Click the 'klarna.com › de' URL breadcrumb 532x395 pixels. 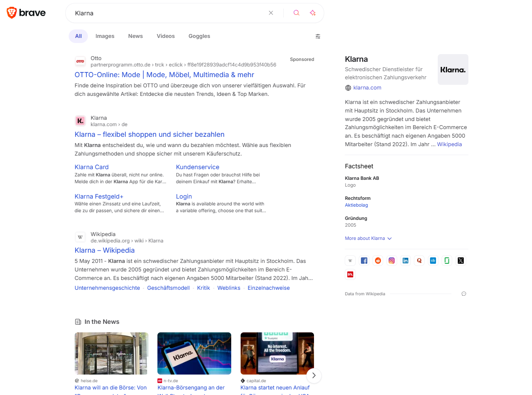[109, 124]
